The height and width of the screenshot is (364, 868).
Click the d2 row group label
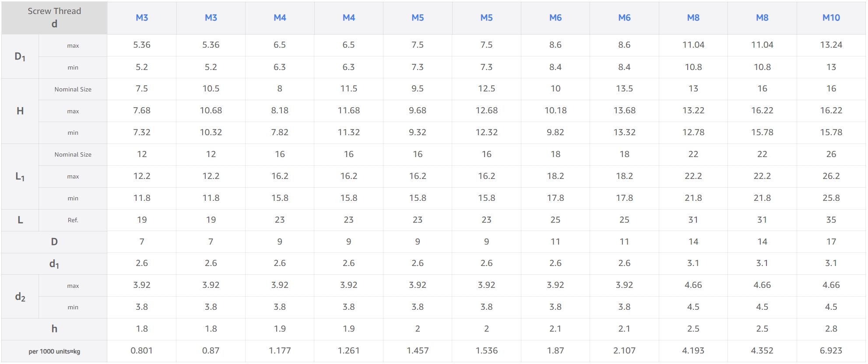[x=20, y=297]
